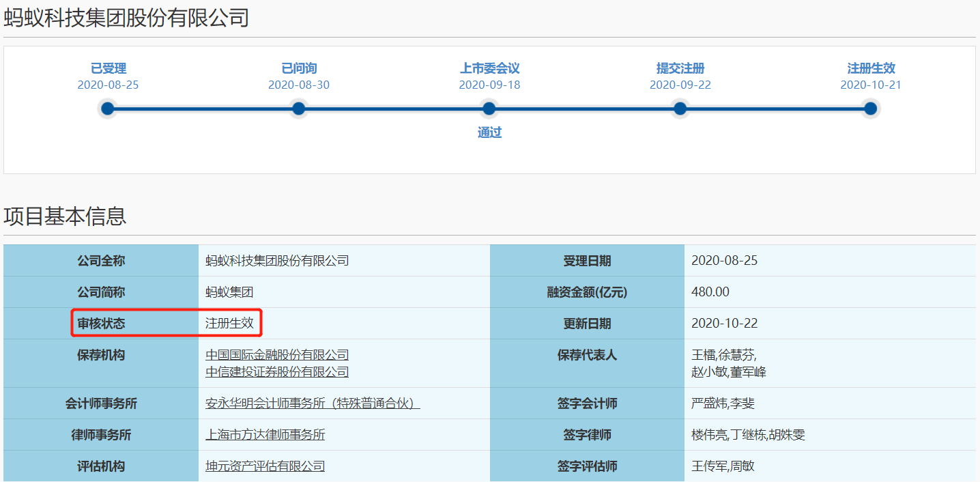The height and width of the screenshot is (482, 980).
Task: Click the 审核状态 value 注册生效 cell
Action: [x=230, y=324]
